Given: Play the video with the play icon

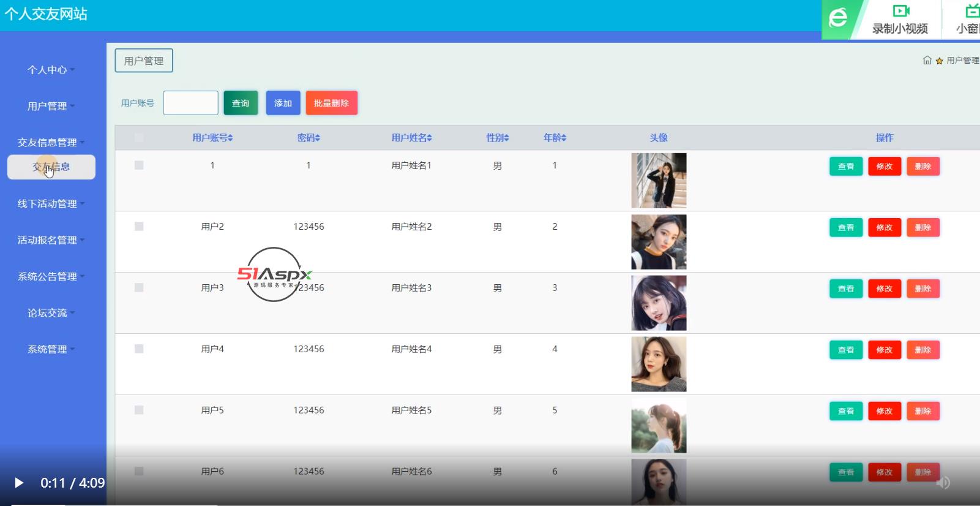Looking at the screenshot, I should pos(18,483).
